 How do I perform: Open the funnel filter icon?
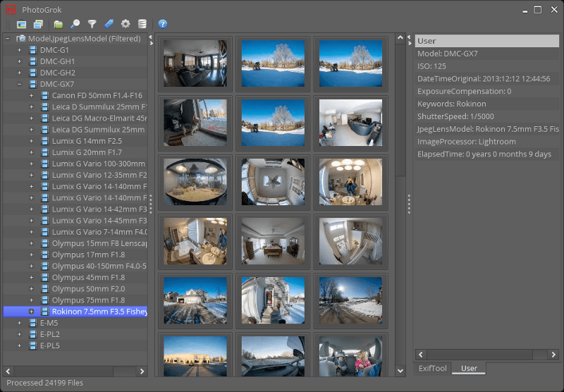pyautogui.click(x=92, y=24)
